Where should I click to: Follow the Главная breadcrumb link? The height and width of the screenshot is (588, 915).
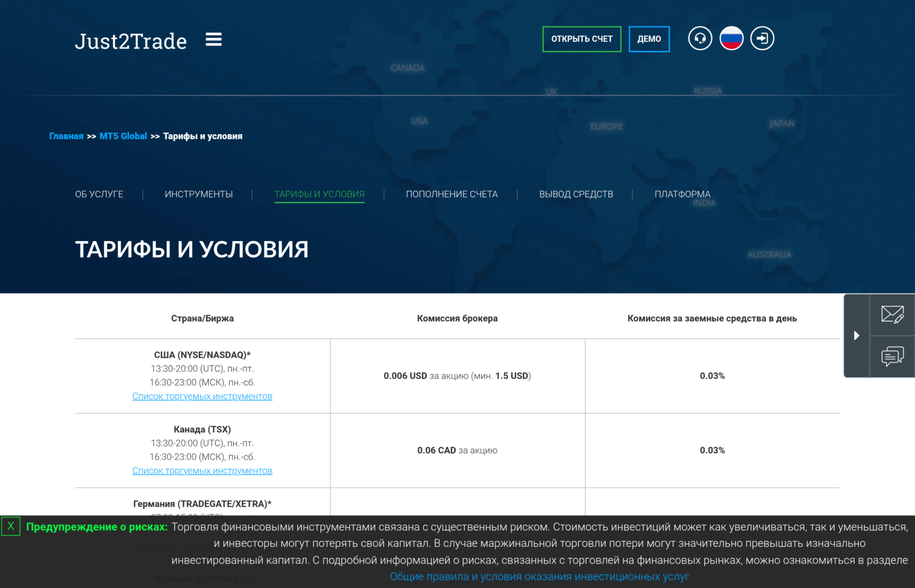coord(66,136)
